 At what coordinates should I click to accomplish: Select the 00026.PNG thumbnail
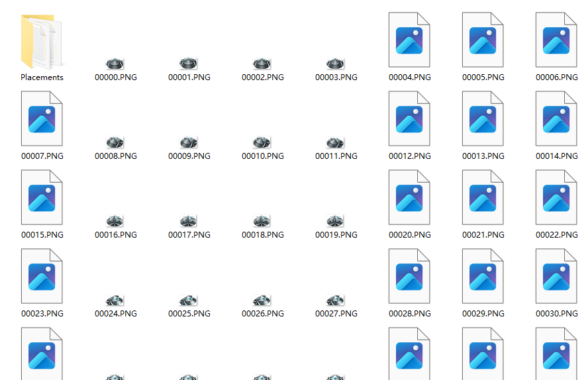pyautogui.click(x=262, y=301)
